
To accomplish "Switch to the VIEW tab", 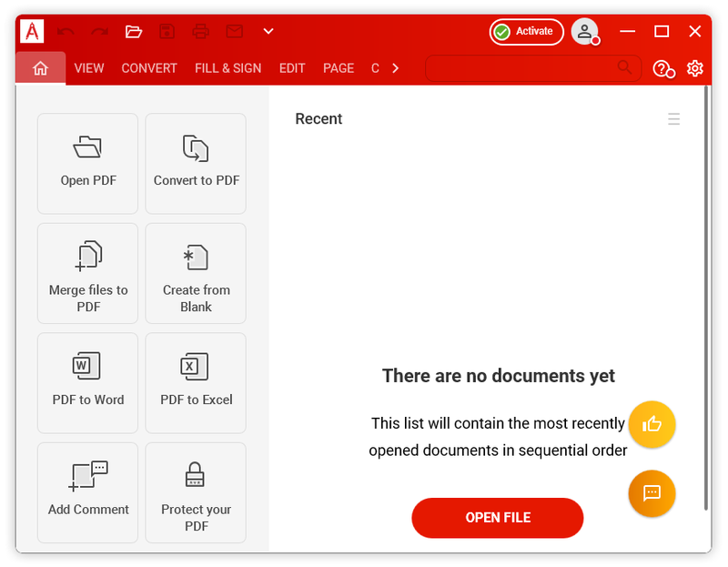I will (x=89, y=68).
